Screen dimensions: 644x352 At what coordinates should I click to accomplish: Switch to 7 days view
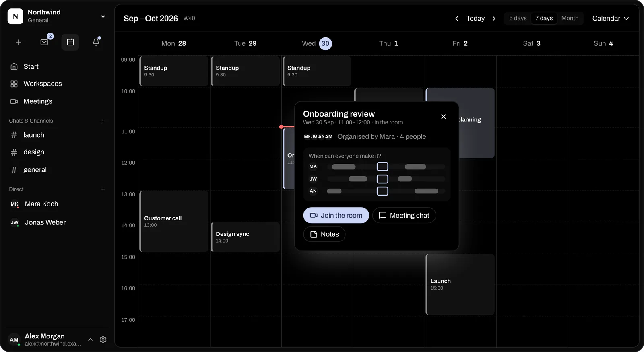point(544,18)
